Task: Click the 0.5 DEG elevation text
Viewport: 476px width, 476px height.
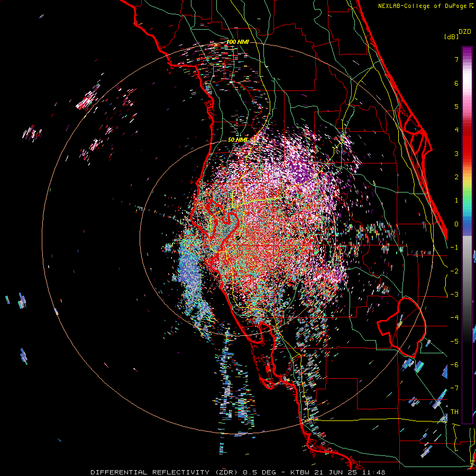Action: 260,472
